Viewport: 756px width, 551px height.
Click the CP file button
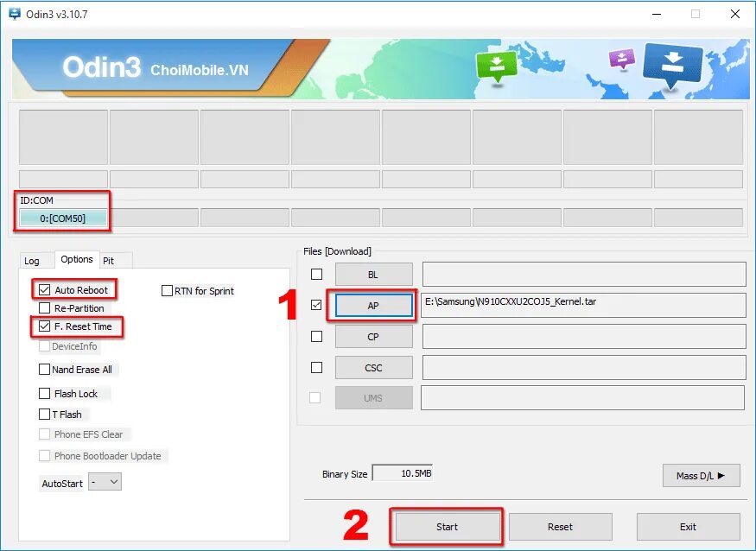(373, 337)
